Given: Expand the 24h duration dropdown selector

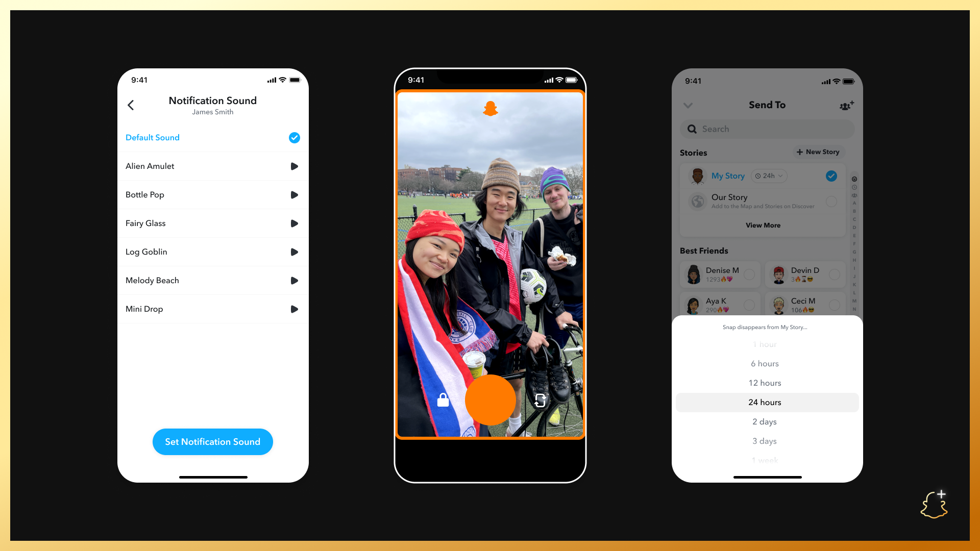Looking at the screenshot, I should (767, 176).
